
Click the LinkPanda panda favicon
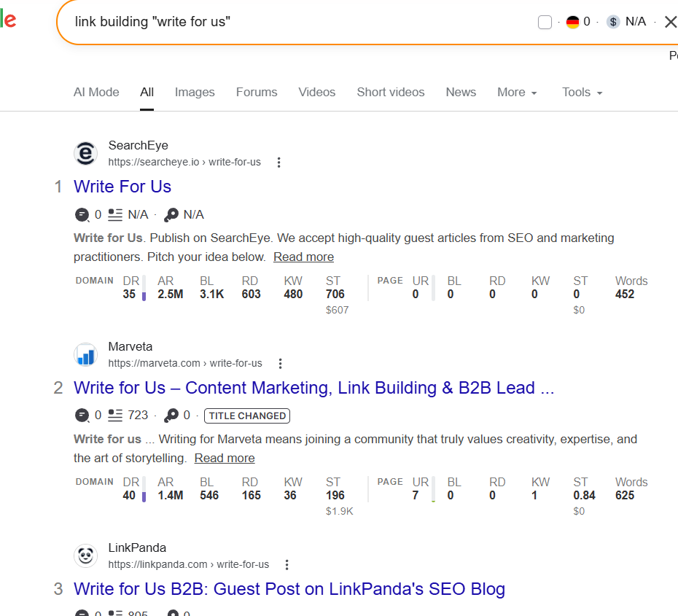click(x=85, y=555)
